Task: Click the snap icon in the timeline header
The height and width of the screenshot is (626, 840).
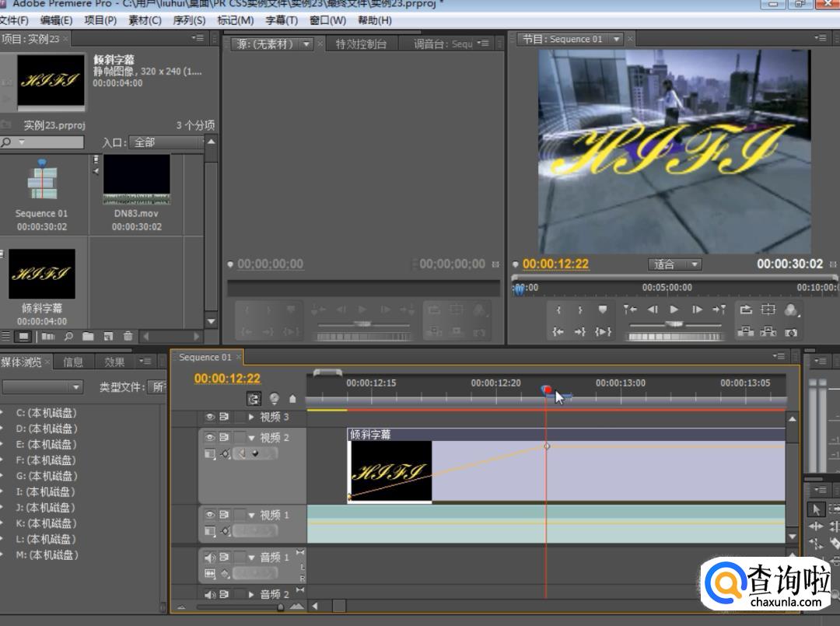Action: point(254,399)
